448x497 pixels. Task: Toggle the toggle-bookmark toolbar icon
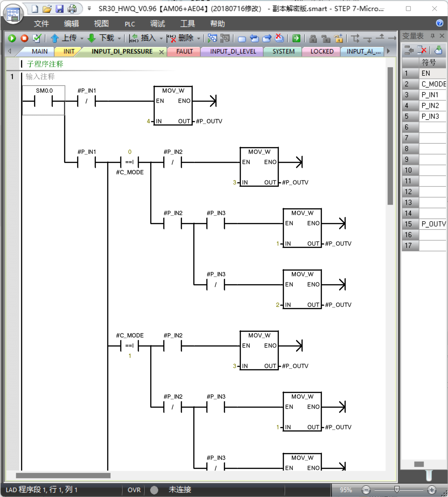click(242, 39)
